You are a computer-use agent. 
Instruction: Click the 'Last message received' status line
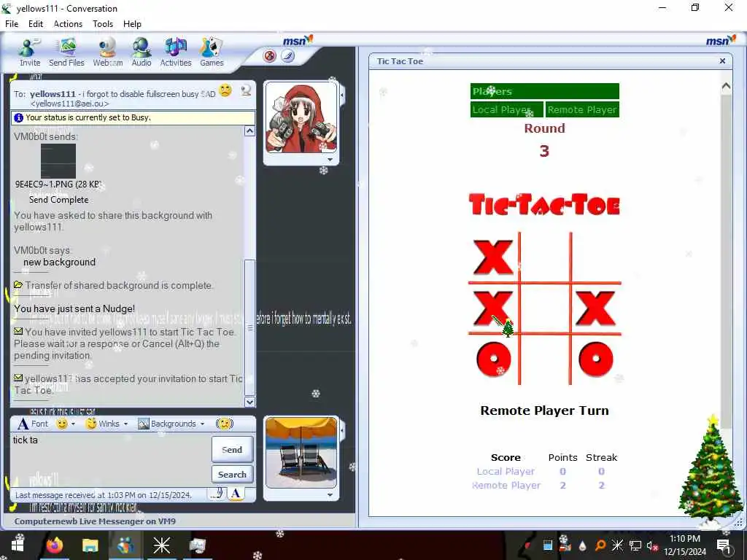click(x=104, y=495)
